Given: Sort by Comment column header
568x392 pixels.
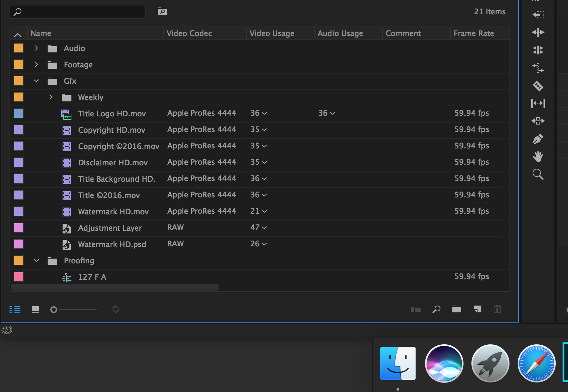Looking at the screenshot, I should click(417, 33).
